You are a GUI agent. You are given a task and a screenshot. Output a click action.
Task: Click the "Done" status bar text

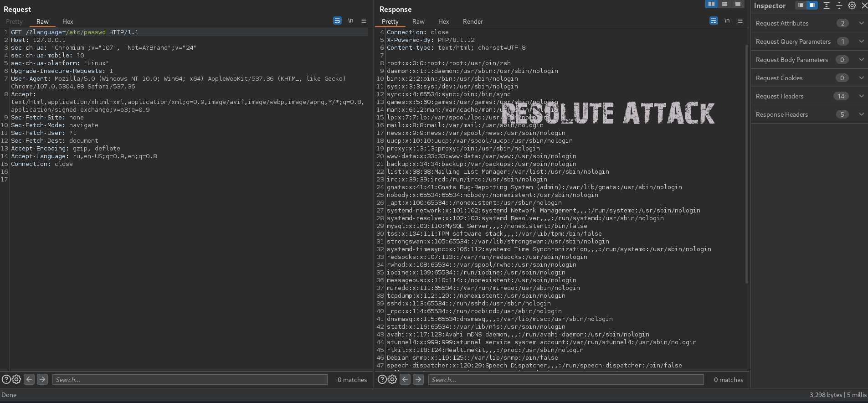point(9,395)
